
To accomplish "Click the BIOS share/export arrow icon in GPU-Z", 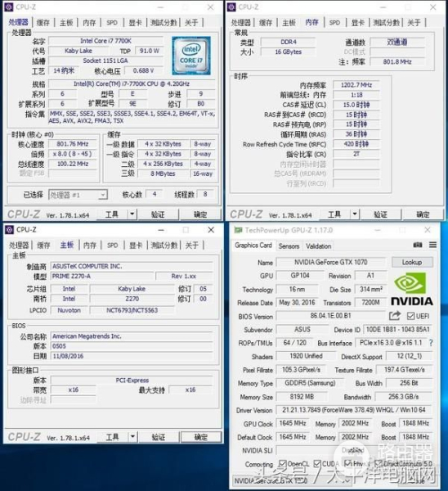I will point(395,316).
